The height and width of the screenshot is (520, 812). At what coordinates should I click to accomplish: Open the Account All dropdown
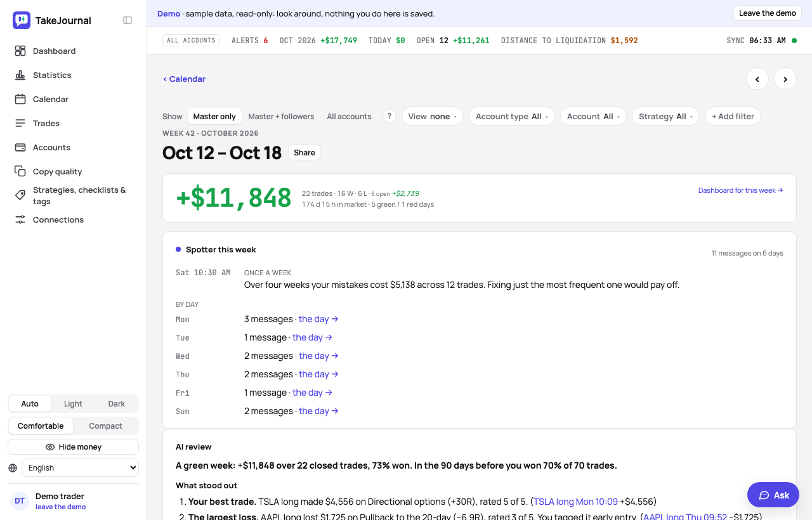594,117
